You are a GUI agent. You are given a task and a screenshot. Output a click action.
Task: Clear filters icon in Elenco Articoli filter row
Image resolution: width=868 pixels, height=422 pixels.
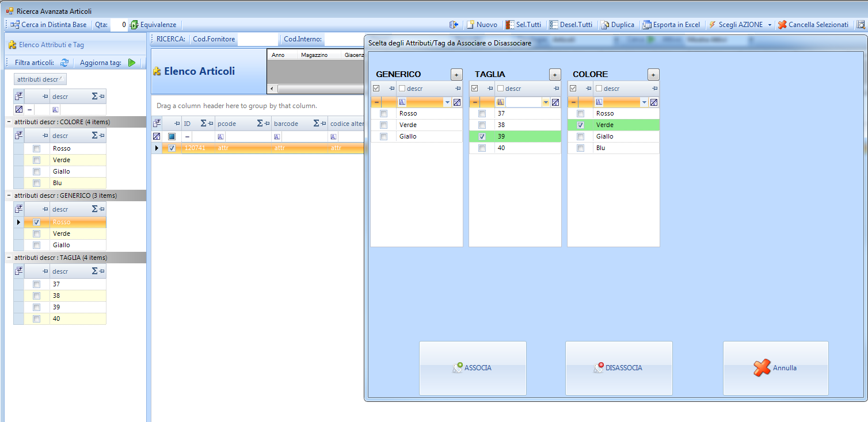pos(156,136)
